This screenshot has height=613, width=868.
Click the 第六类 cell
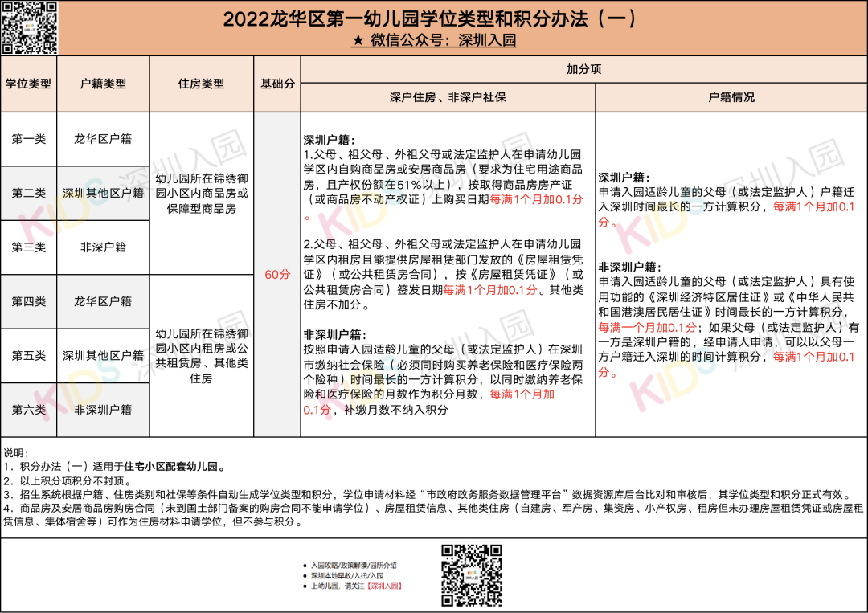click(28, 410)
